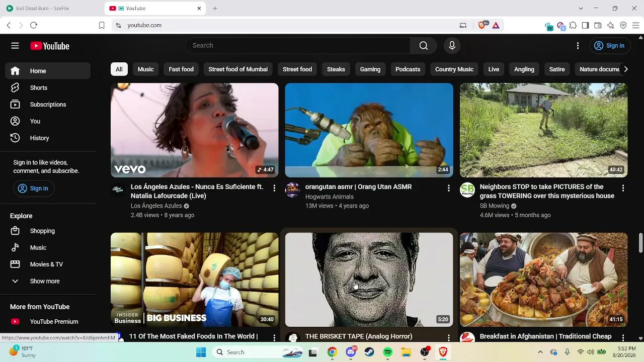644x362 pixels.
Task: Click the Hogwarts Animals channel avatar
Action: pyautogui.click(x=293, y=190)
